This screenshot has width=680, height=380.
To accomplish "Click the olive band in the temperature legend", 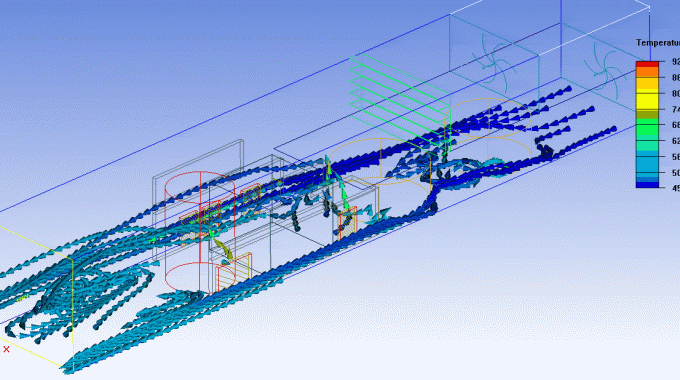I will (647, 114).
